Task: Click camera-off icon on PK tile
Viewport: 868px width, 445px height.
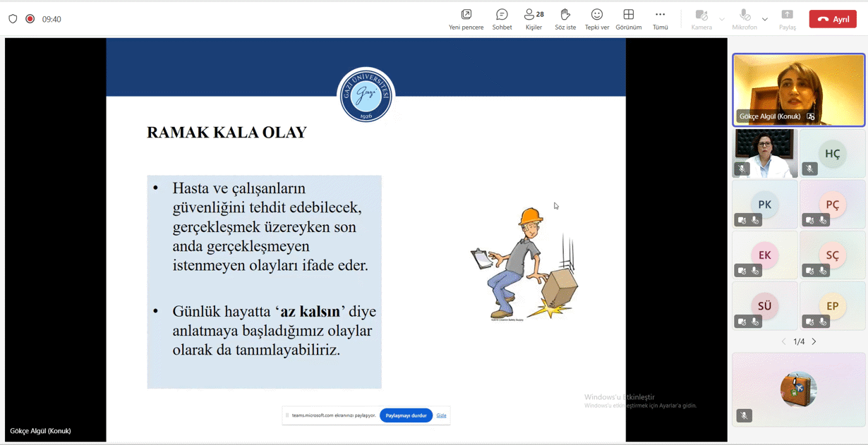Action: [742, 220]
